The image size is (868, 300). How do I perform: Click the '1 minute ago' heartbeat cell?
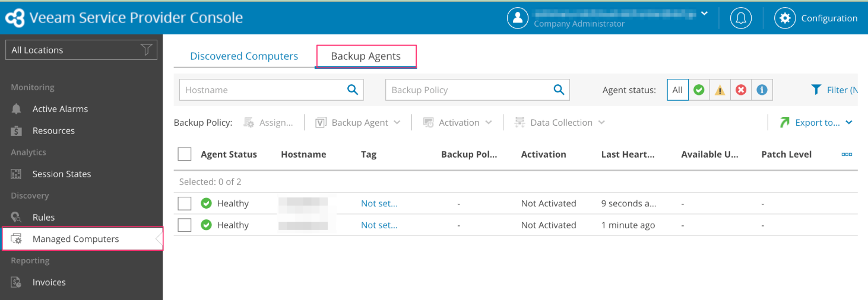point(628,225)
